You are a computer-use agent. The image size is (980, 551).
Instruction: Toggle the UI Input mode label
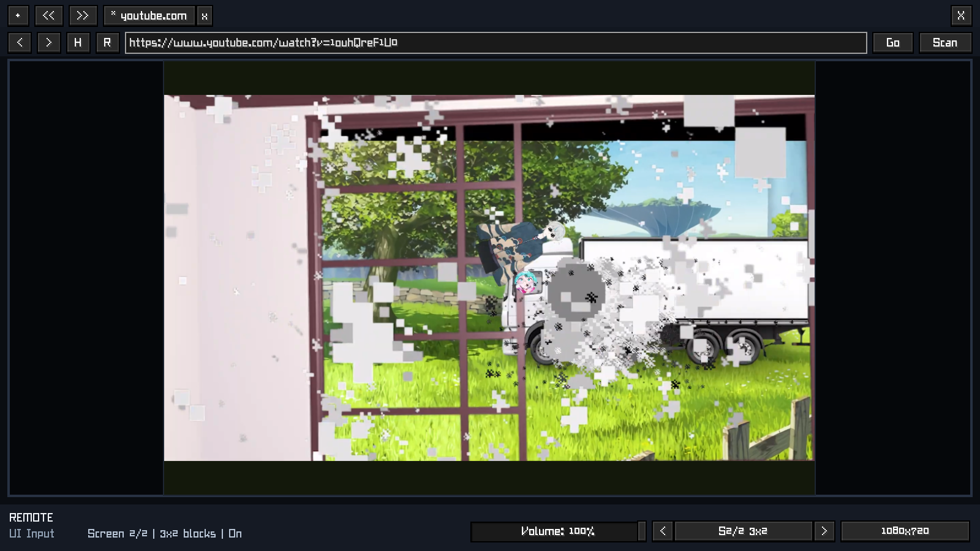click(32, 534)
